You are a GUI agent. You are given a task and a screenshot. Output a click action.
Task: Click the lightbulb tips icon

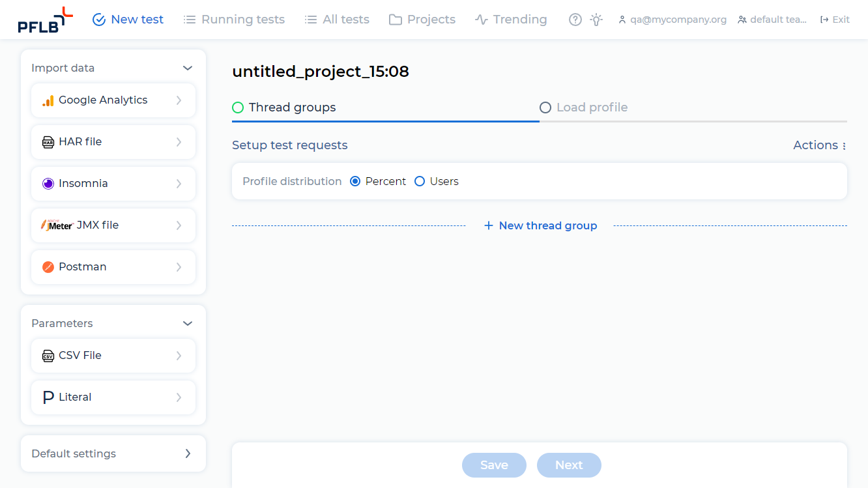(x=596, y=20)
